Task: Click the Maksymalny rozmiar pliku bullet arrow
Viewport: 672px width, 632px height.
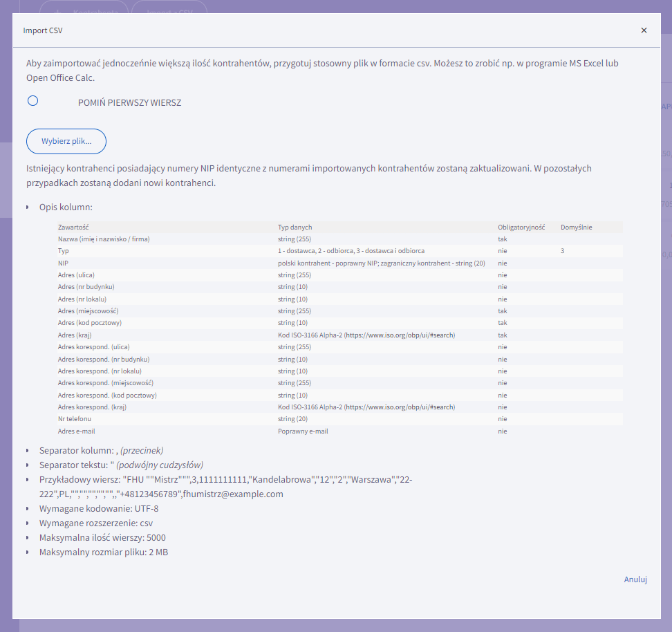Action: (28, 552)
